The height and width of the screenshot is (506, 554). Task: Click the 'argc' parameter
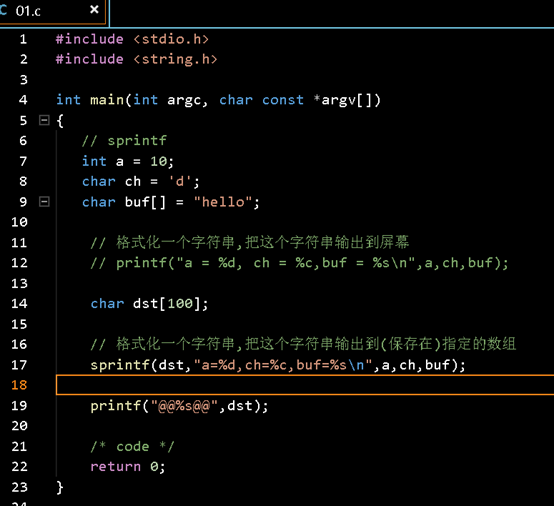(184, 101)
